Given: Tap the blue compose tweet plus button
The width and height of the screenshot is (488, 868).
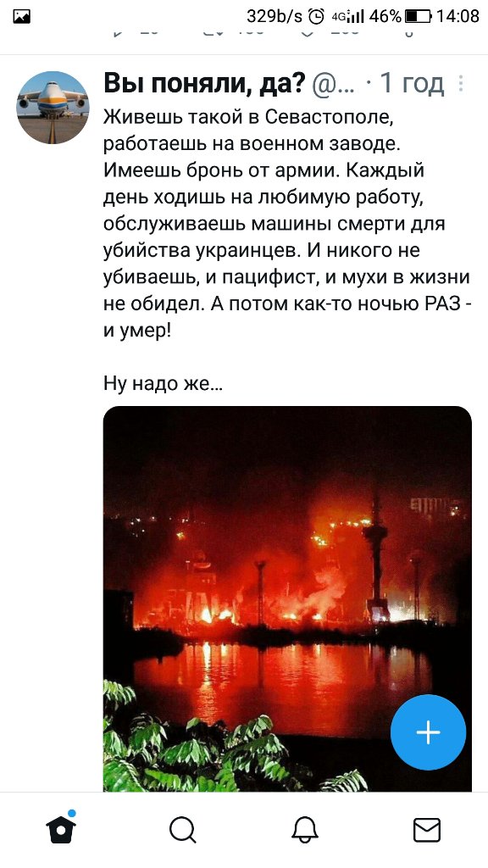Looking at the screenshot, I should coord(428,732).
